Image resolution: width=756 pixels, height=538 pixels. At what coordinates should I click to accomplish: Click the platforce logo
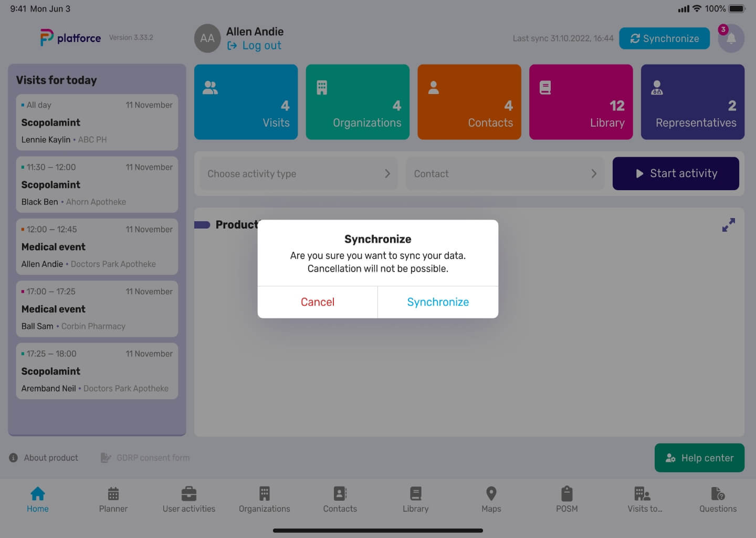click(70, 38)
